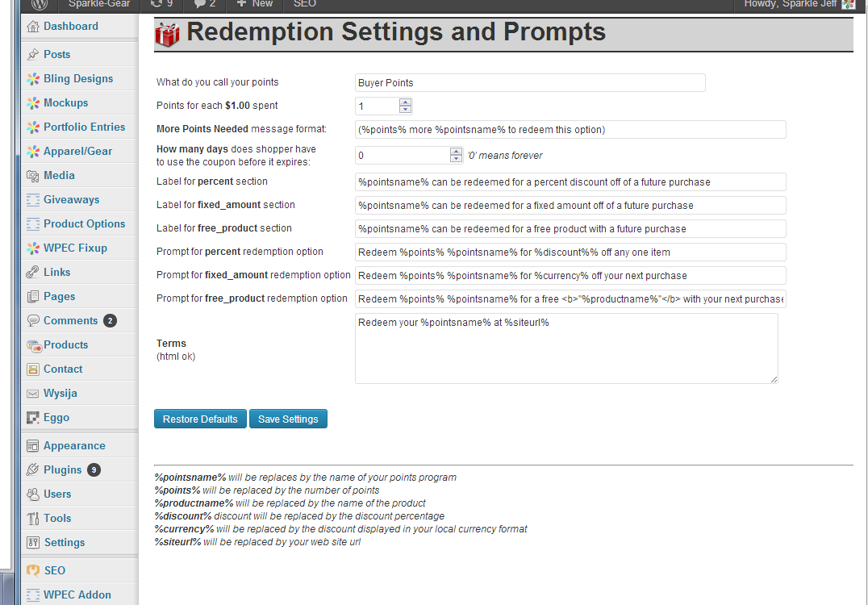This screenshot has width=868, height=605.
Task: Click the Buyer Points name field
Action: click(x=530, y=83)
